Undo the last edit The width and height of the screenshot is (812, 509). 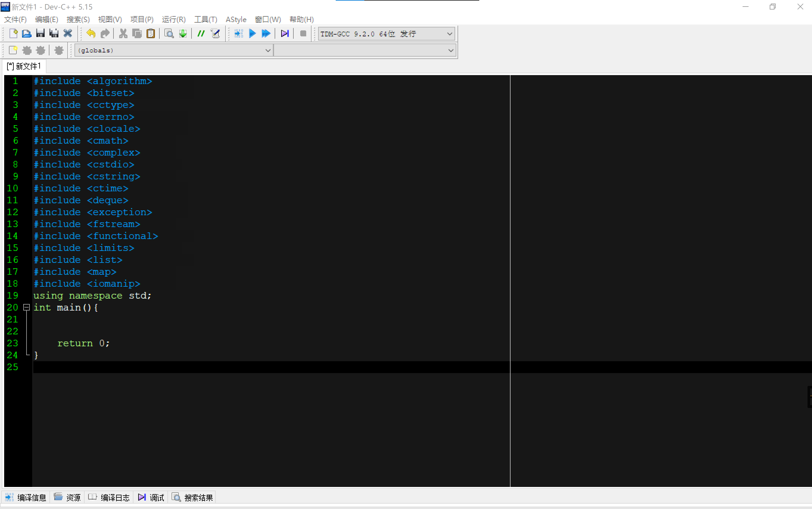coord(90,33)
